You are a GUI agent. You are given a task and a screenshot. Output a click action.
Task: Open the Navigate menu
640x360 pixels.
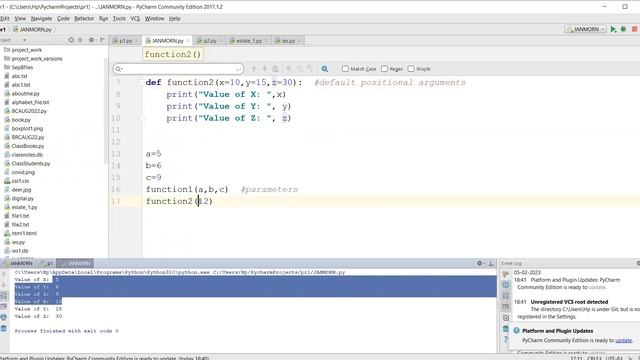42,18
